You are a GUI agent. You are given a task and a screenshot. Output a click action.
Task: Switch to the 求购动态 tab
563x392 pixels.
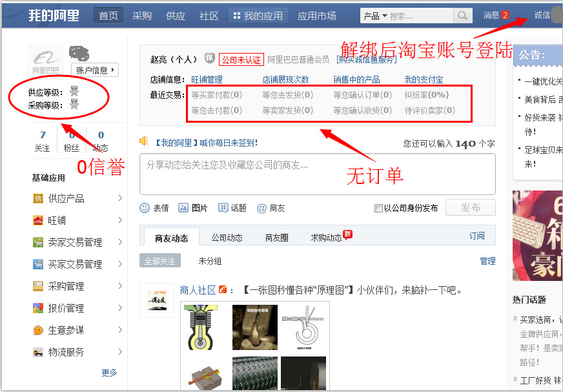coord(327,238)
